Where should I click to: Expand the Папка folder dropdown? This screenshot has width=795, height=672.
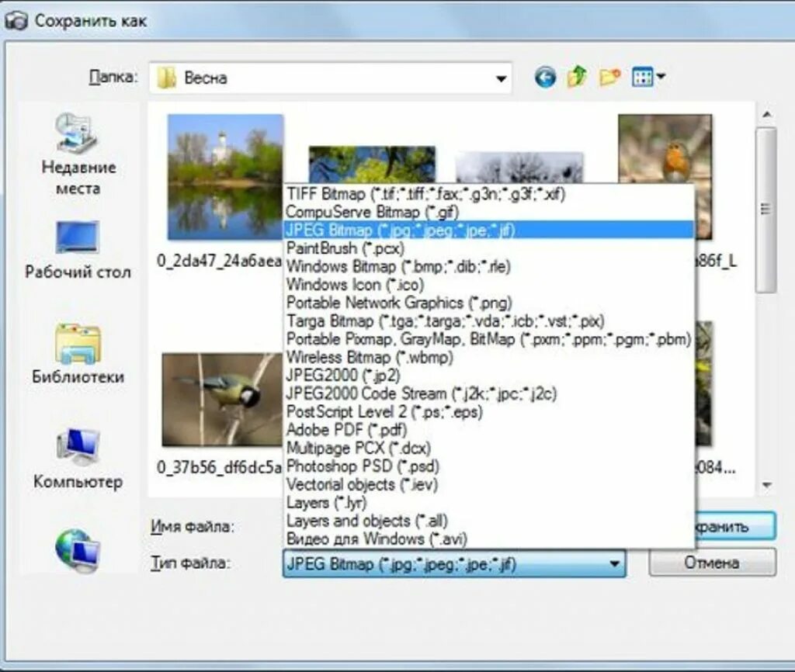tap(501, 78)
